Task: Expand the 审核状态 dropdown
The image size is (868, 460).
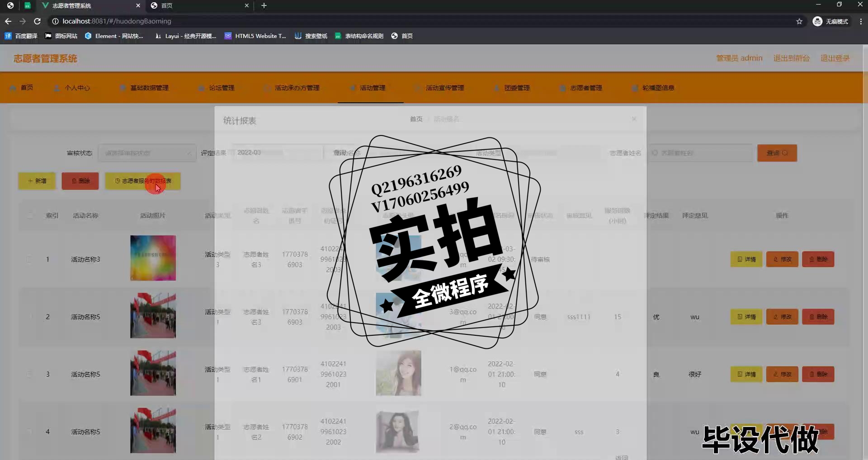Action: 147,153
